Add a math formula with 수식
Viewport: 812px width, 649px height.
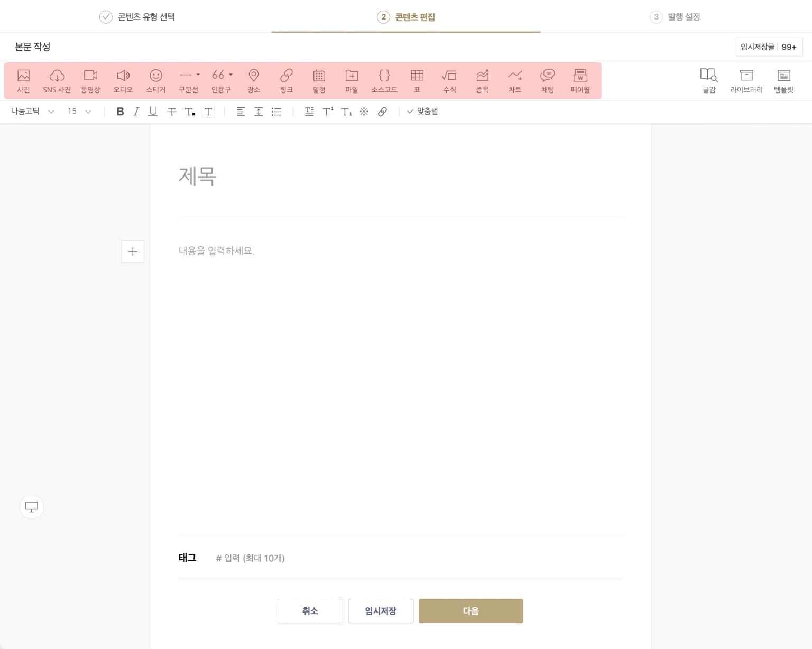coord(449,81)
